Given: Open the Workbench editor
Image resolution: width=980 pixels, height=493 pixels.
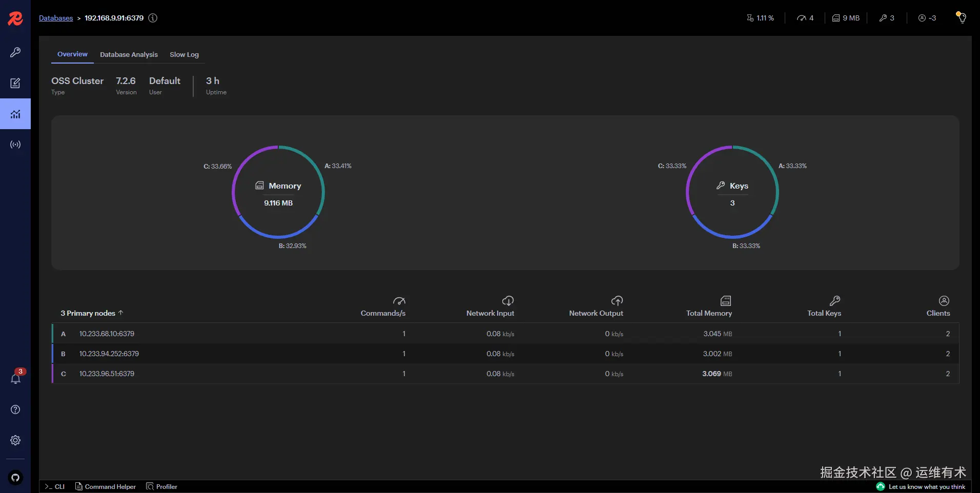Looking at the screenshot, I should coord(16,83).
